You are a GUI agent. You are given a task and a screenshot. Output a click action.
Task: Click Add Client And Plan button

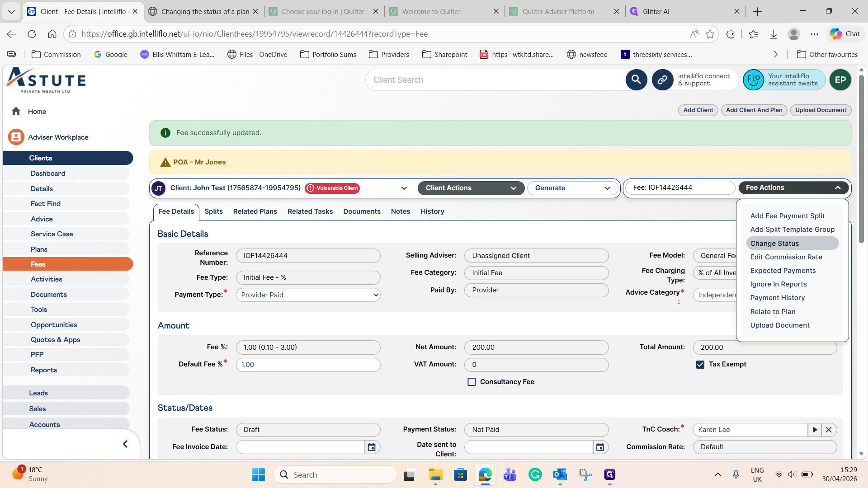coord(754,110)
